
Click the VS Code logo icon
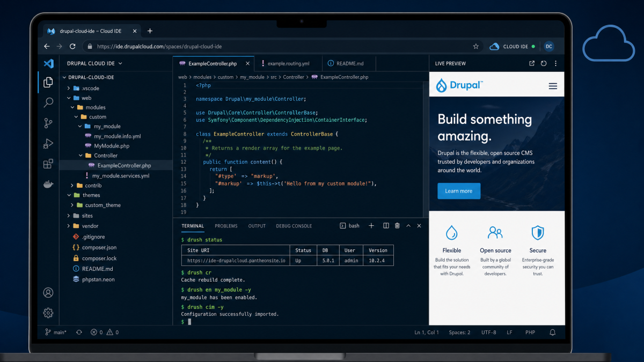48,63
